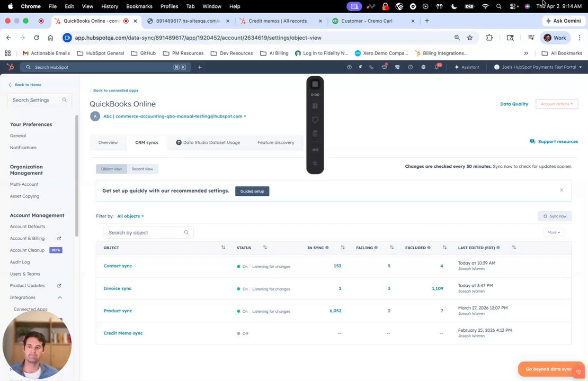
Task: Open the Bookmarks menu in menu bar
Action: (x=139, y=6)
